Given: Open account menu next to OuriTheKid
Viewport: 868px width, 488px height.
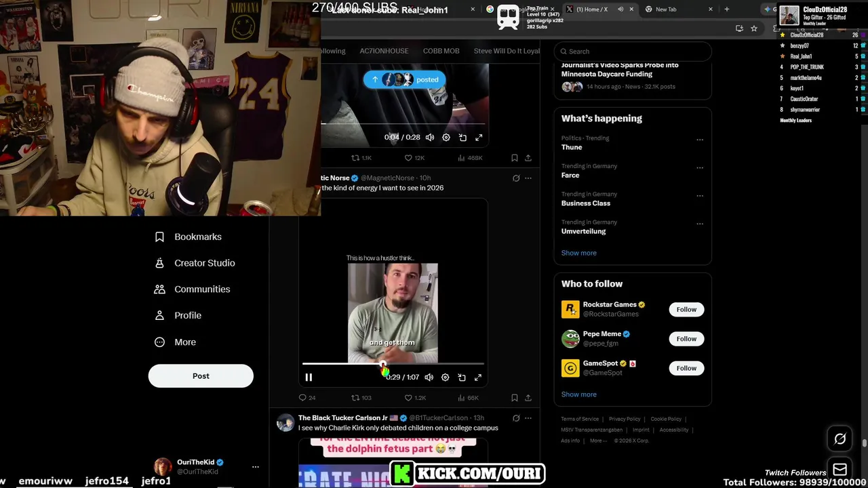Looking at the screenshot, I should (256, 467).
